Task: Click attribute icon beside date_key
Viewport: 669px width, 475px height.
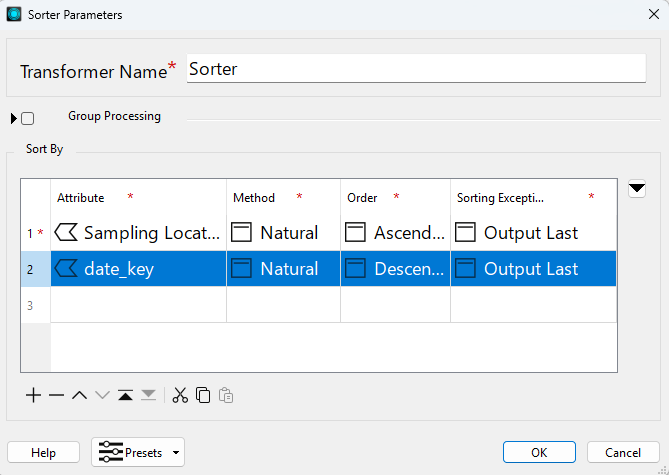Action: (x=67, y=269)
